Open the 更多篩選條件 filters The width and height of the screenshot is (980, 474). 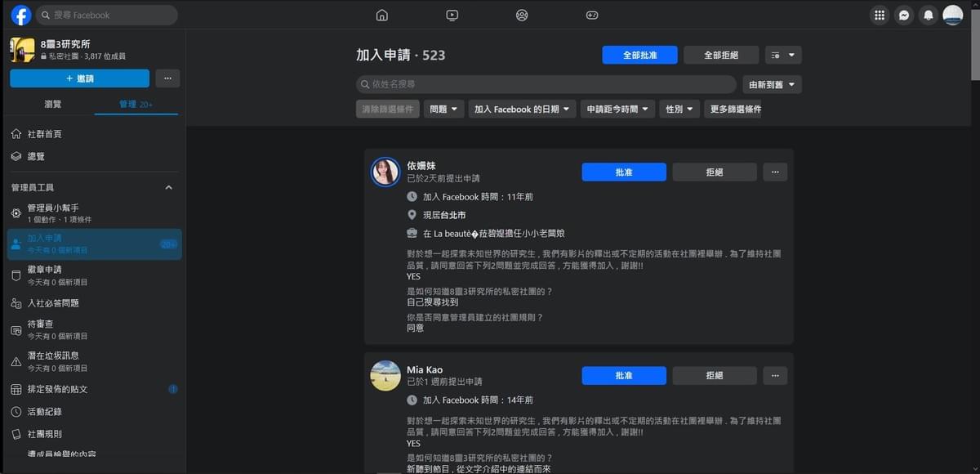pos(733,109)
